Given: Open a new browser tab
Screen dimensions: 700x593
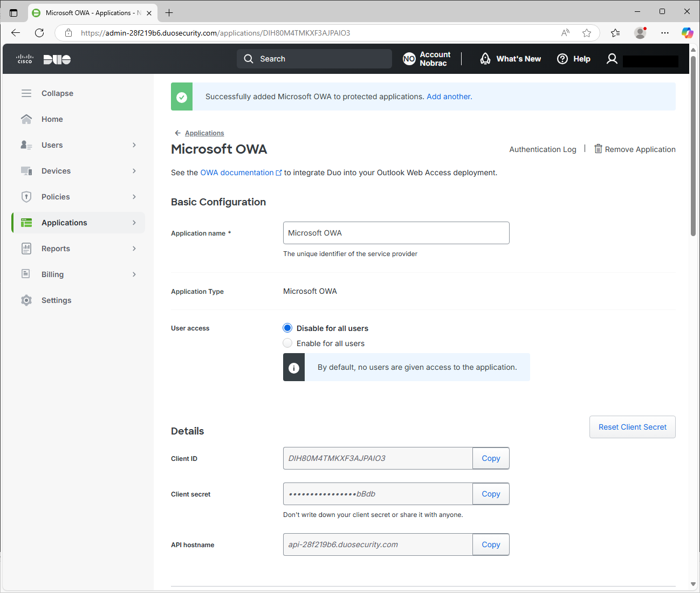Looking at the screenshot, I should coord(169,13).
